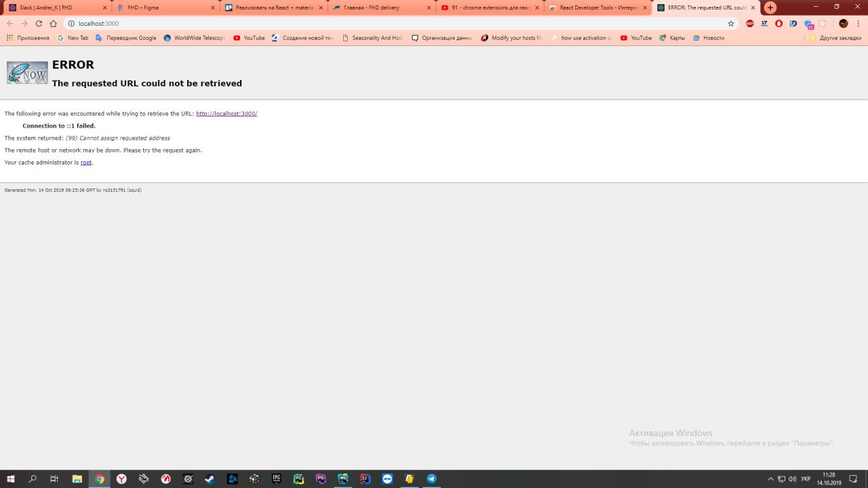
Task: Click the Squid NOW logo image
Action: click(x=27, y=73)
